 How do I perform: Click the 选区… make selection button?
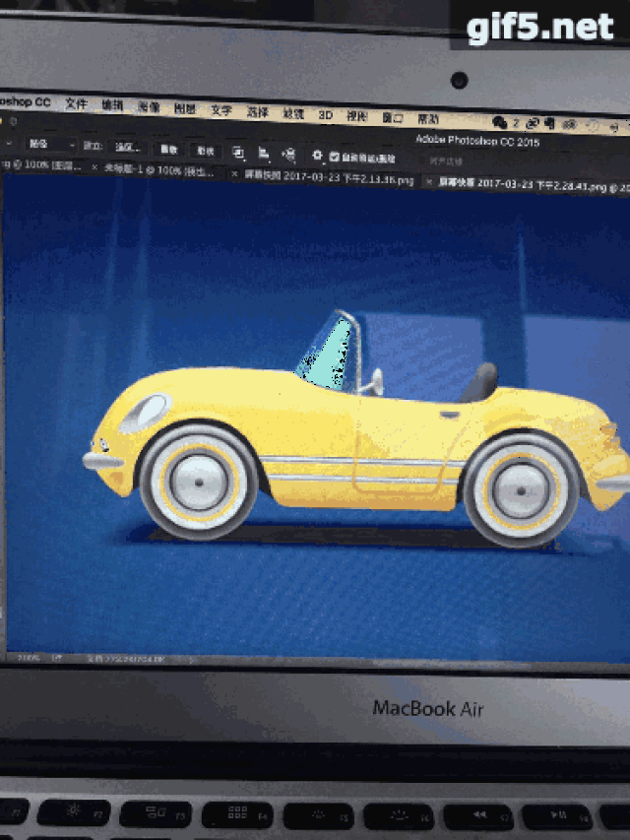128,147
